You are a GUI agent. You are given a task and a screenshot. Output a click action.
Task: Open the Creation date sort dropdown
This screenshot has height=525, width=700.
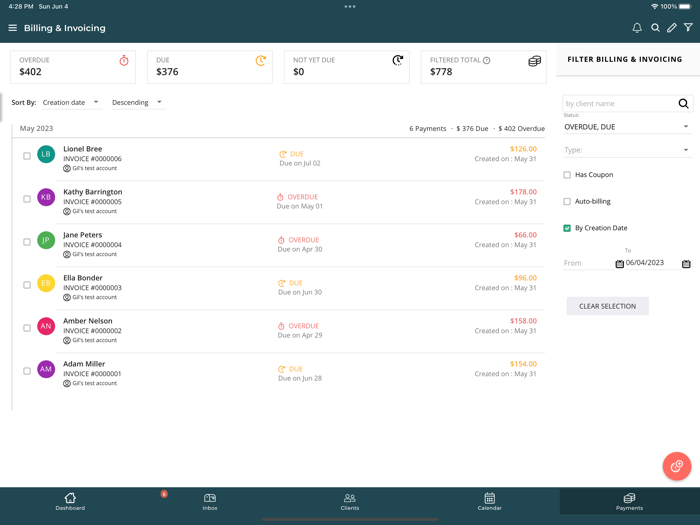tap(71, 102)
